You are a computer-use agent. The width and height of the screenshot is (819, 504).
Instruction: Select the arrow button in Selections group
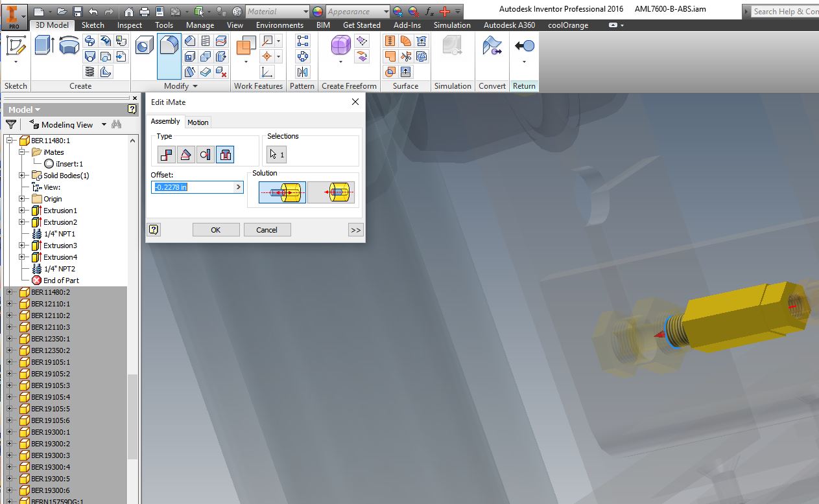[276, 155]
